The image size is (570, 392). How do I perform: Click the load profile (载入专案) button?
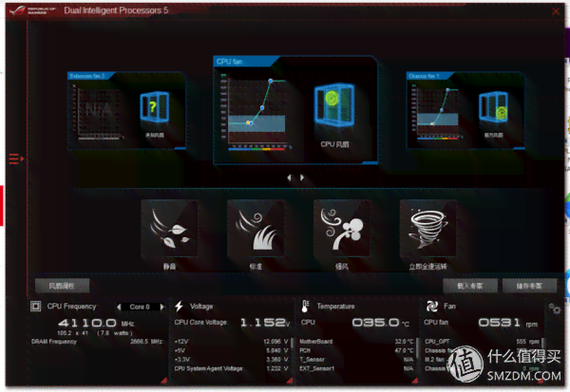pos(470,286)
